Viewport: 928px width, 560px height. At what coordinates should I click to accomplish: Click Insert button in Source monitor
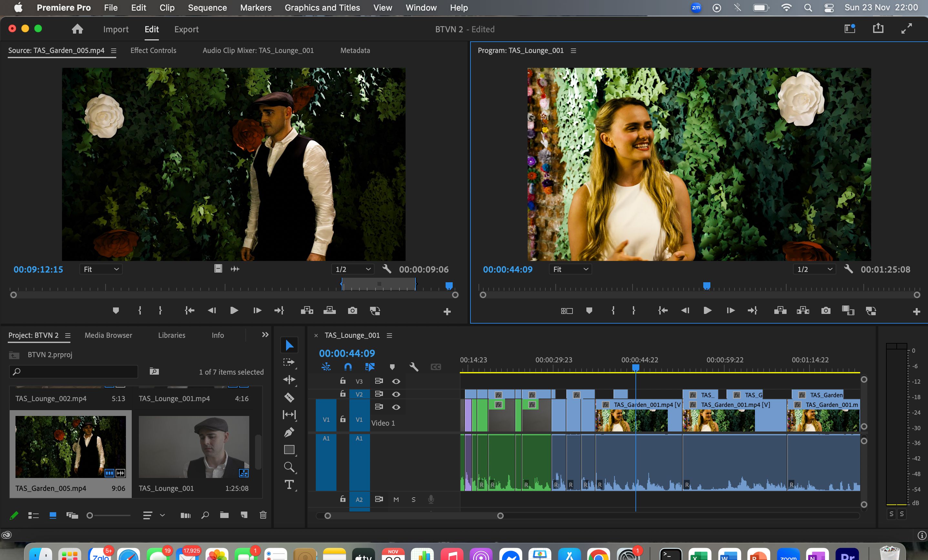307,311
